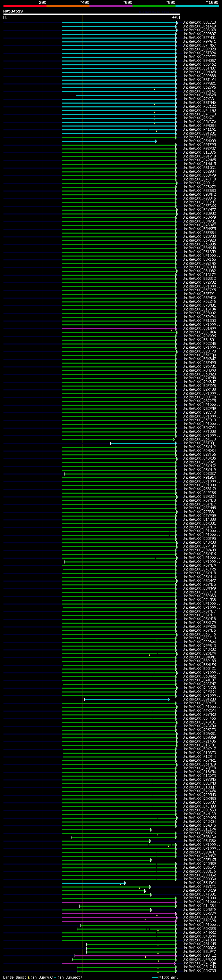Click the purple alignment bar of UniRef100_Q01A00
Screen dimensions: 222x980
[119, 328]
